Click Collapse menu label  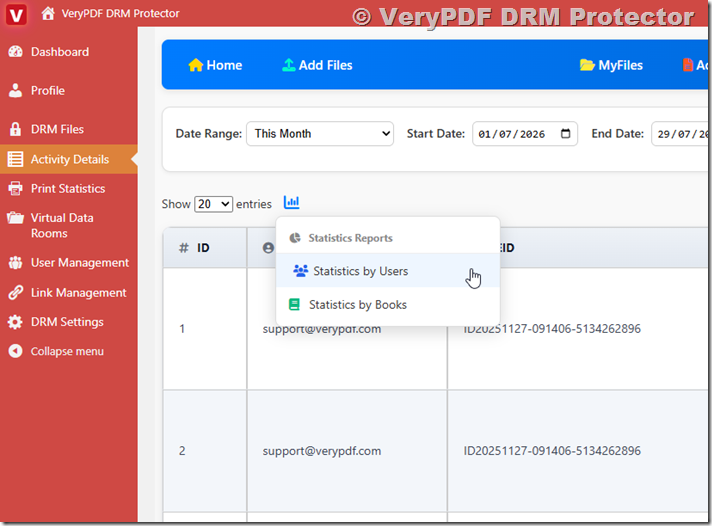67,351
